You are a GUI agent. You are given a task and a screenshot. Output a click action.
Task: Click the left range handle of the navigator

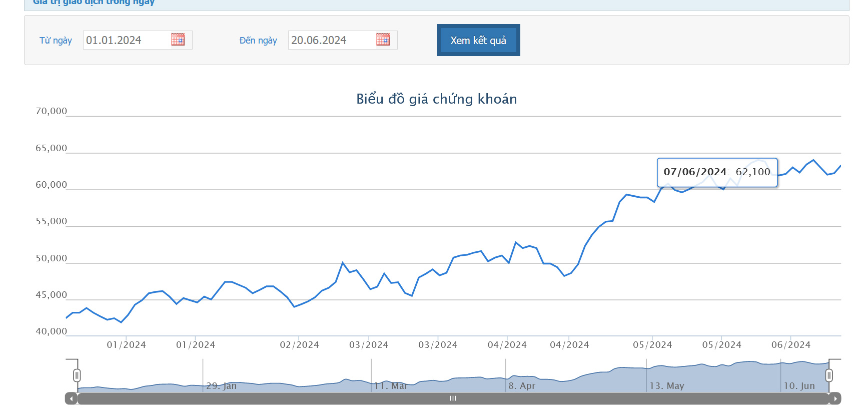pos(77,375)
